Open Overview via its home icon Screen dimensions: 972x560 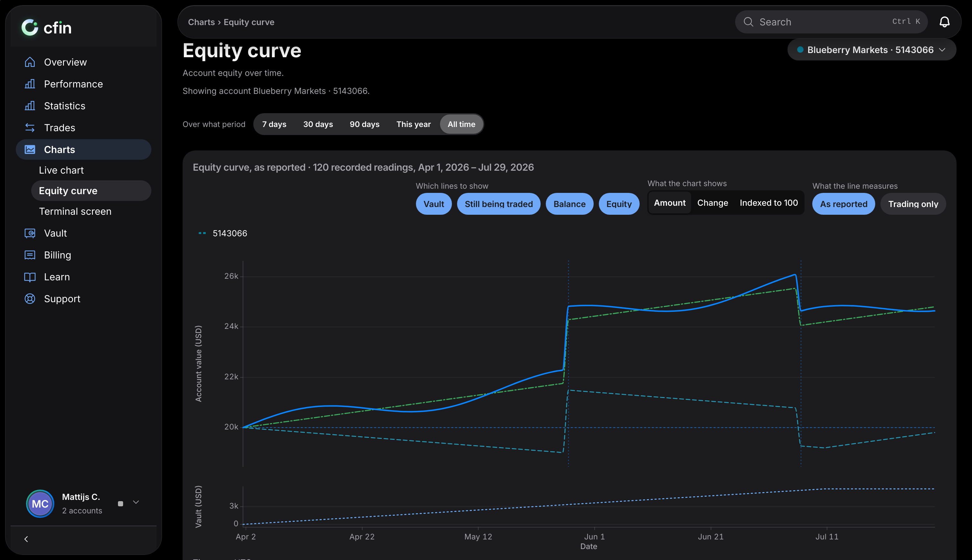pyautogui.click(x=30, y=62)
